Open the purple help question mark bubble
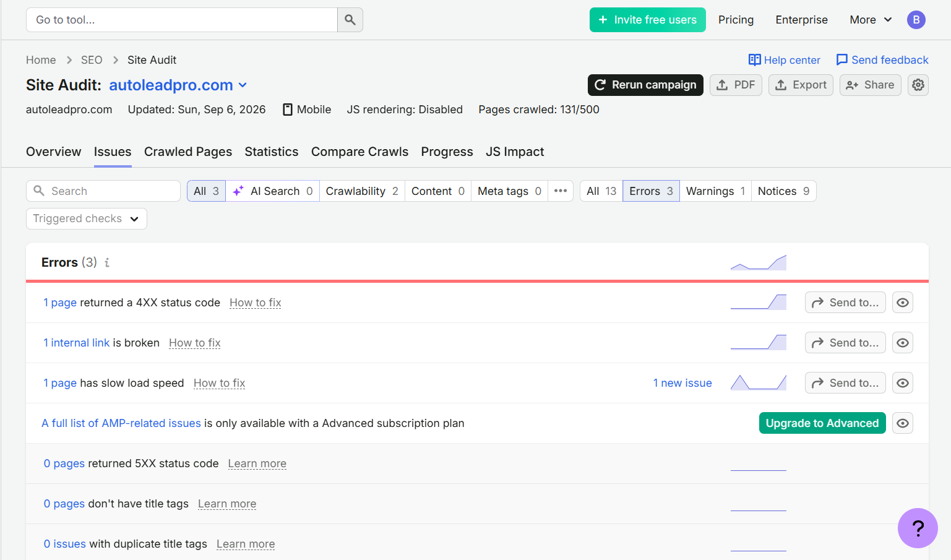 [918, 528]
